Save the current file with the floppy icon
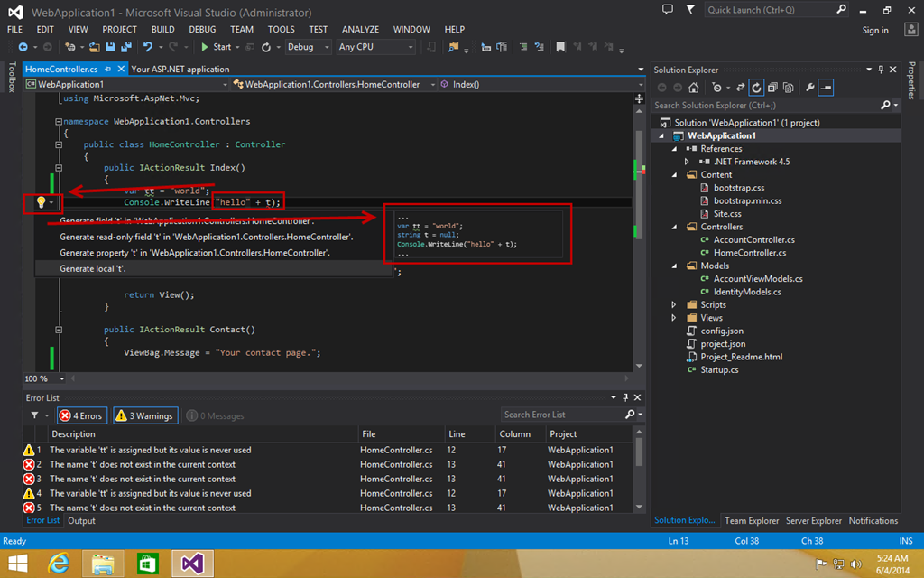Viewport: 924px width, 578px height. [x=110, y=47]
